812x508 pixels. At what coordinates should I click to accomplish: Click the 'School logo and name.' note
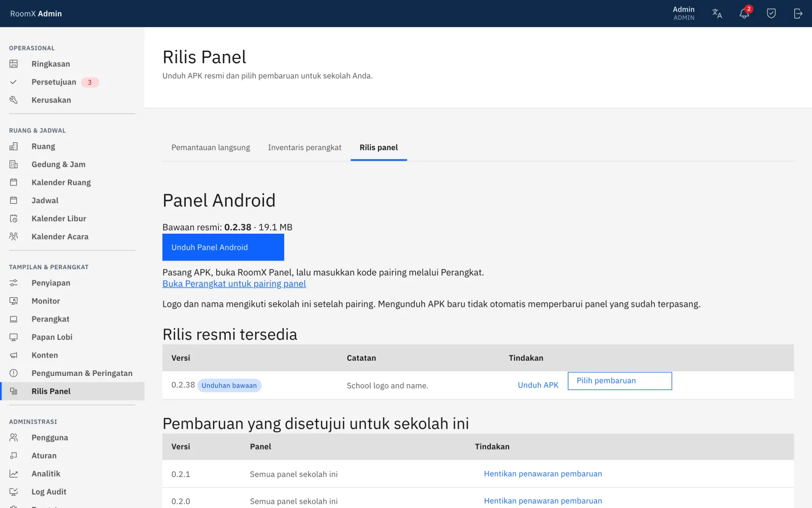(388, 386)
